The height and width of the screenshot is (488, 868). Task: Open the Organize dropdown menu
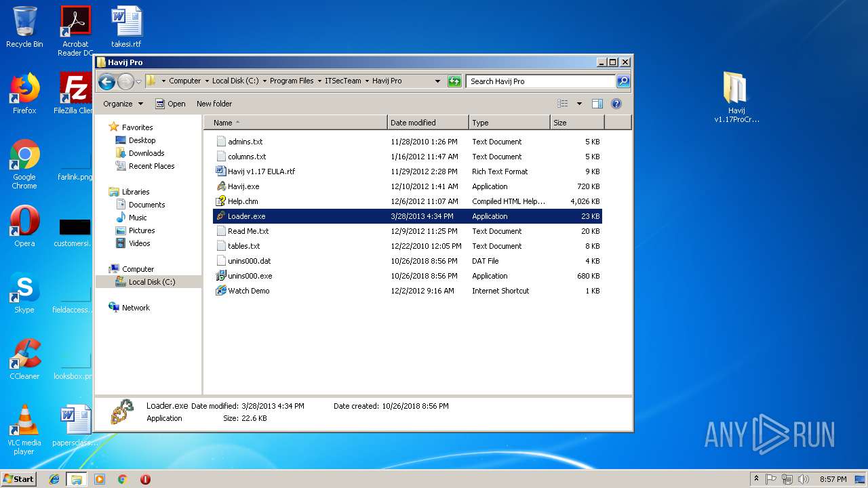tap(123, 104)
